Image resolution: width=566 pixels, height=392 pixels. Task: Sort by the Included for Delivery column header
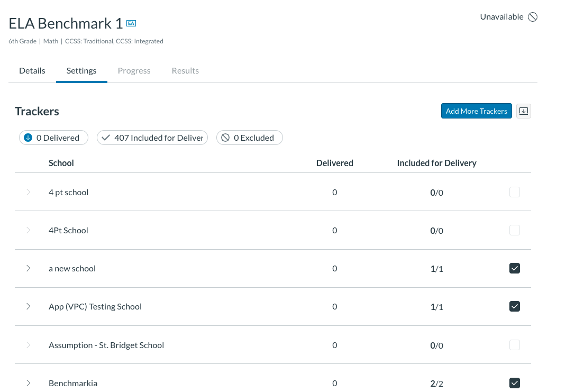click(x=436, y=163)
